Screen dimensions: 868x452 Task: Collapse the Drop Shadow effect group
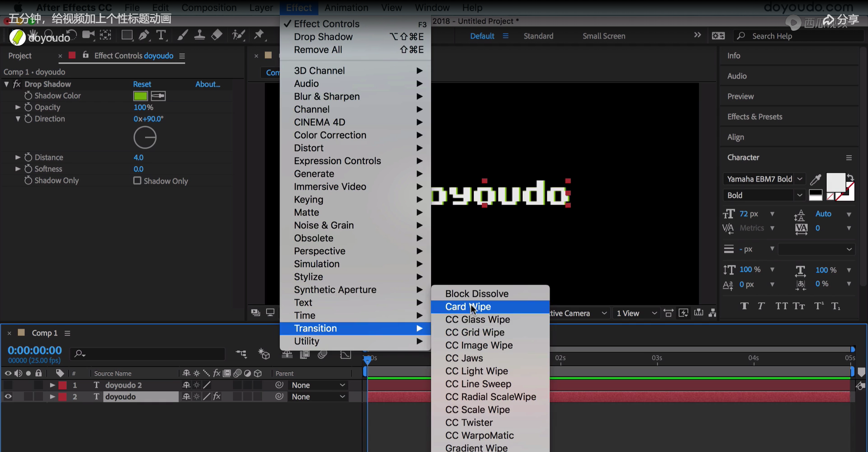pos(6,84)
